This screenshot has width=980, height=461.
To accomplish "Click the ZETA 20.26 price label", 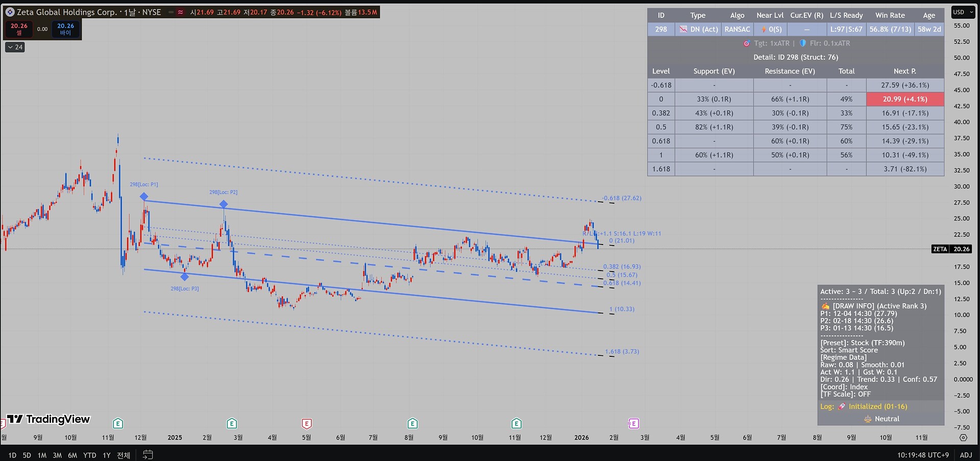I will point(951,249).
